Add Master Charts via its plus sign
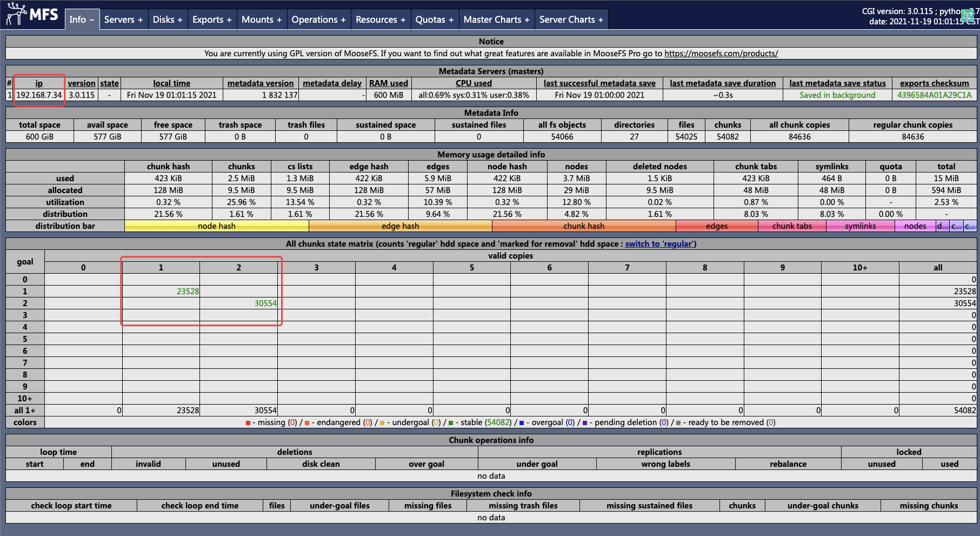This screenshot has width=980, height=536. pos(527,19)
